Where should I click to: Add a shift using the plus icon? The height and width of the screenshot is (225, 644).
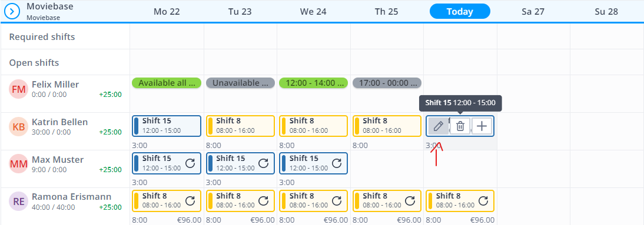(482, 126)
